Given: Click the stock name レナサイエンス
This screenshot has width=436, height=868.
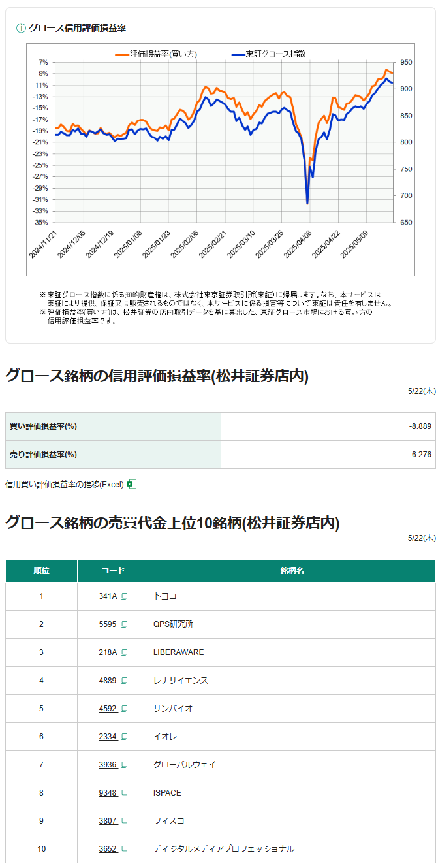Looking at the screenshot, I should tap(181, 681).
